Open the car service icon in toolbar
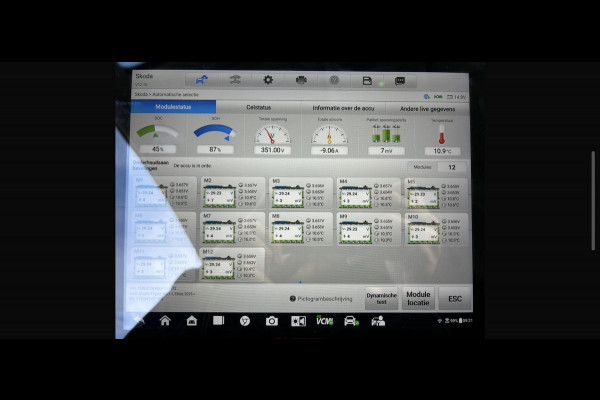 [235, 80]
